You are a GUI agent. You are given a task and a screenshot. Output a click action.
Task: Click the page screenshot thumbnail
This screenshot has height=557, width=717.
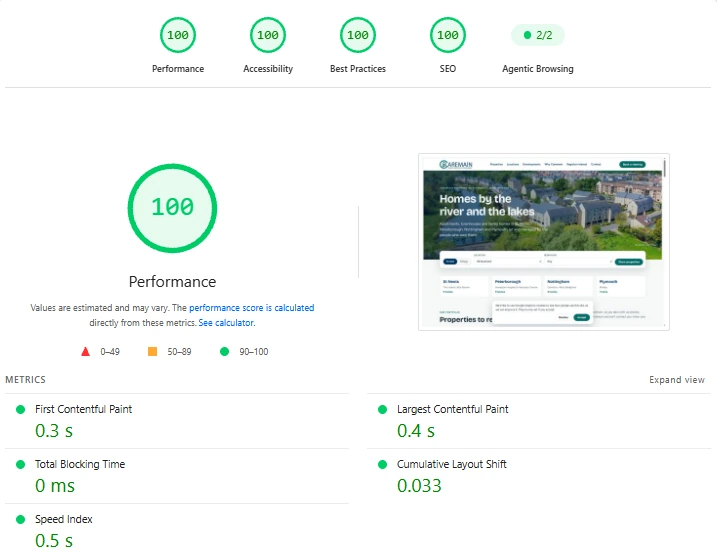click(x=544, y=242)
